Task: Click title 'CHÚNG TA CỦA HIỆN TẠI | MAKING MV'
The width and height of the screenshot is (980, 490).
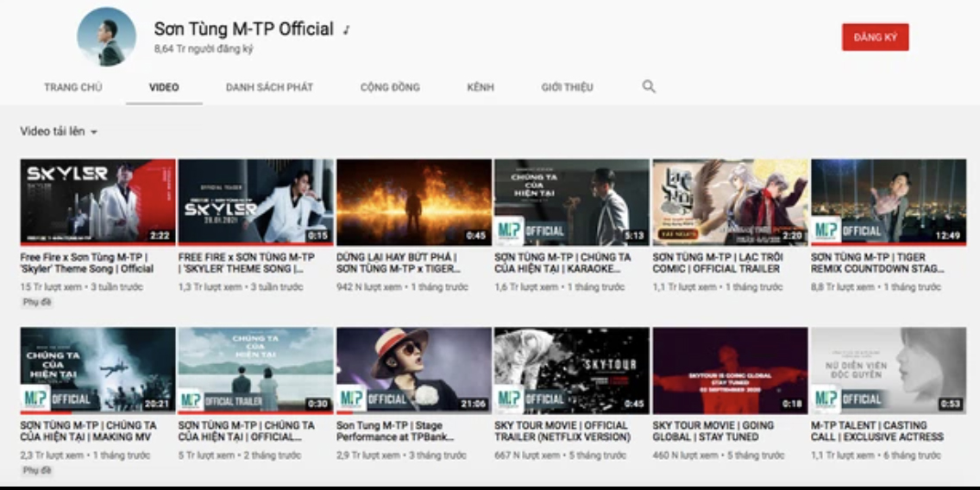Action: pos(88,431)
